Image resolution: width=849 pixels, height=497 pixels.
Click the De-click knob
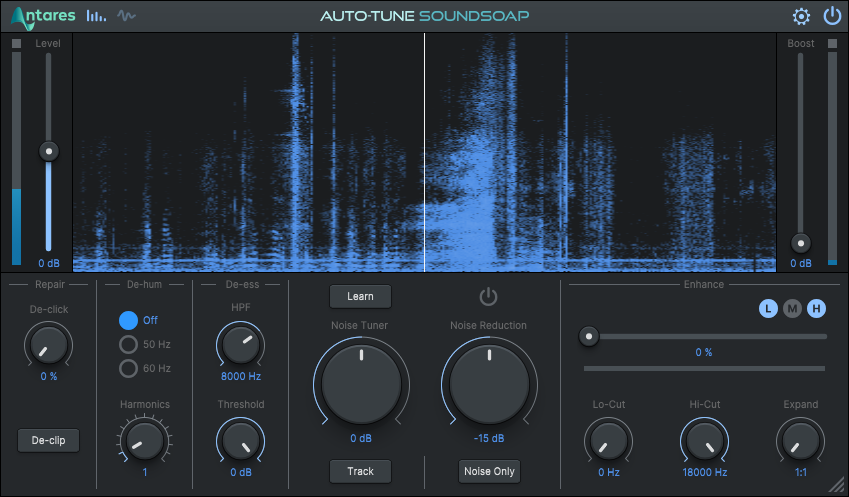[x=49, y=345]
